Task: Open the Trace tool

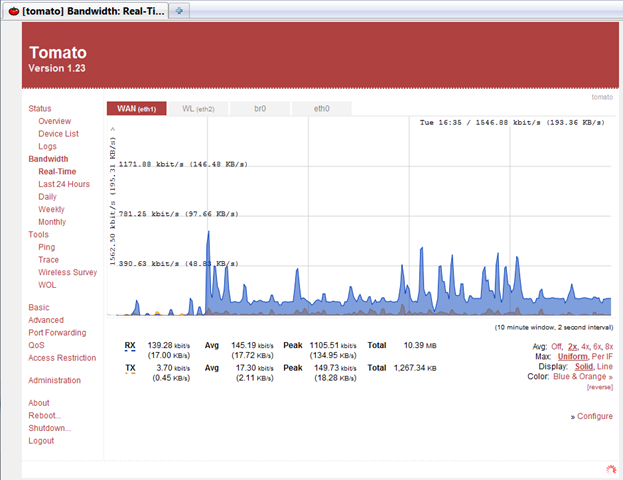Action: point(48,259)
